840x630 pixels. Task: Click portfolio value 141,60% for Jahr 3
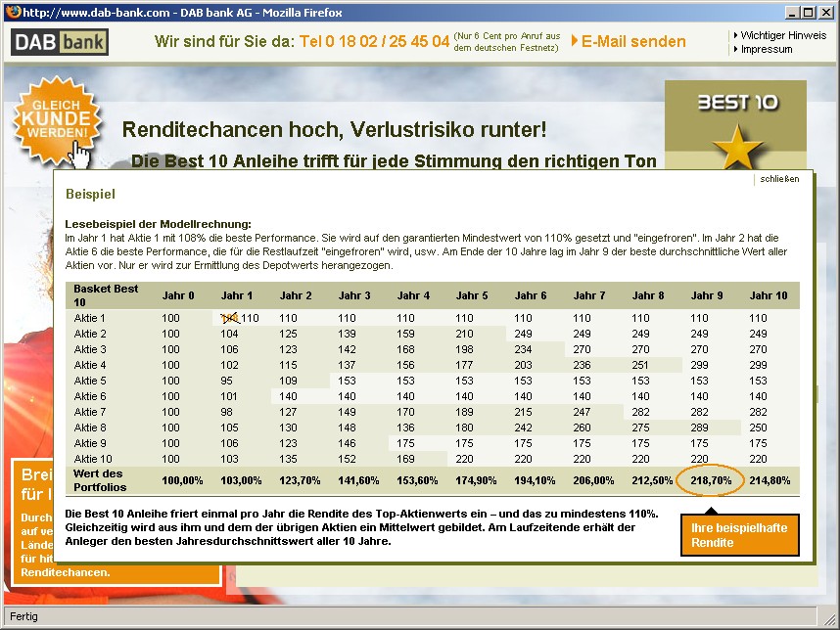point(358,480)
